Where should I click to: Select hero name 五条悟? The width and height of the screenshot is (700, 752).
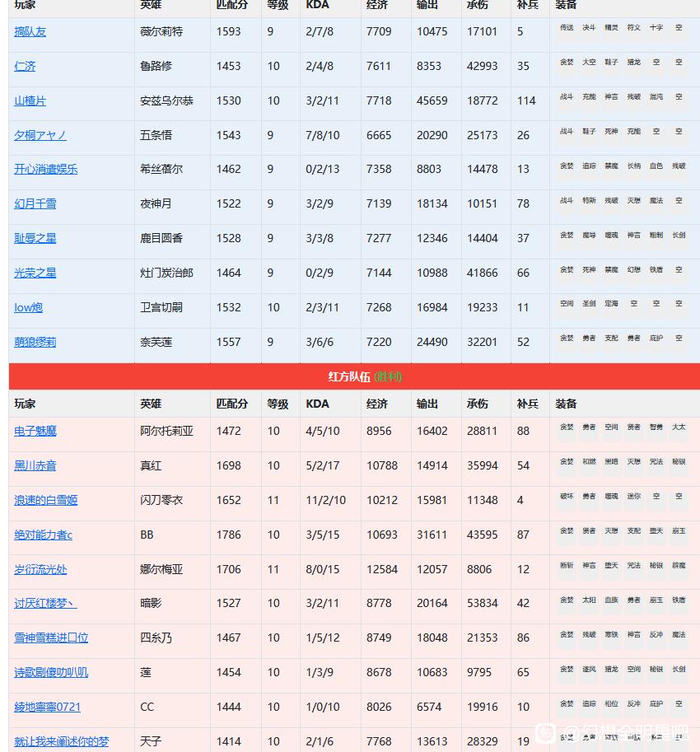point(156,135)
